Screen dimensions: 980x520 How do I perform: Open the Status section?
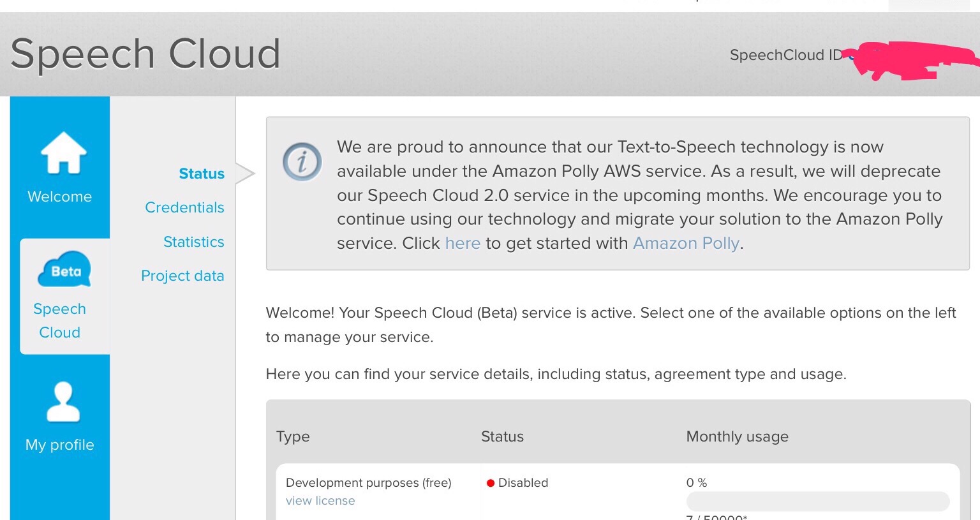[202, 174]
